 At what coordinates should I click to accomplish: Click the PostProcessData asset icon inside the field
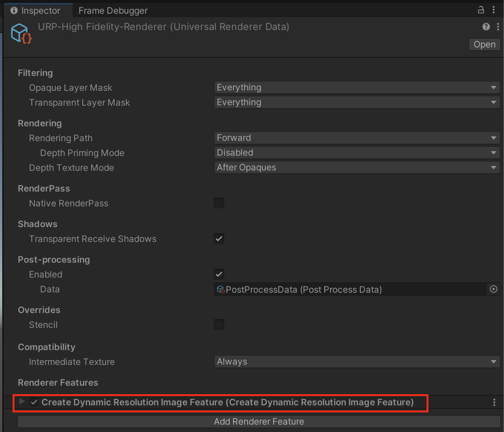220,289
